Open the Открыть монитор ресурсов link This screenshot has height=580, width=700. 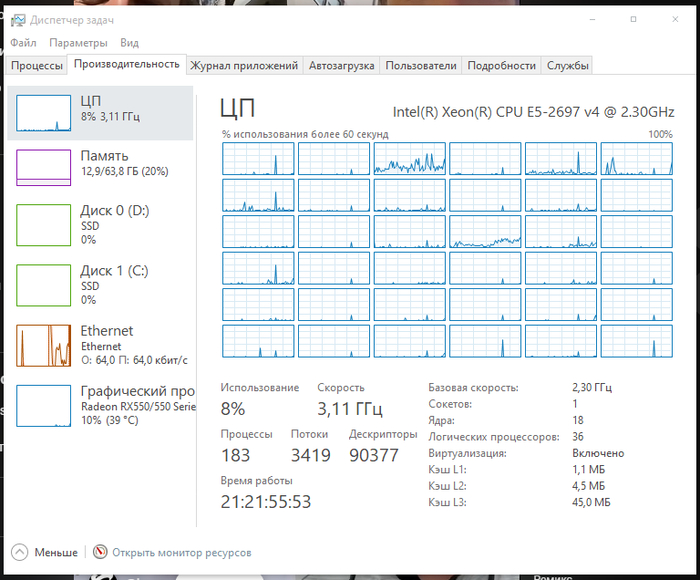[182, 553]
